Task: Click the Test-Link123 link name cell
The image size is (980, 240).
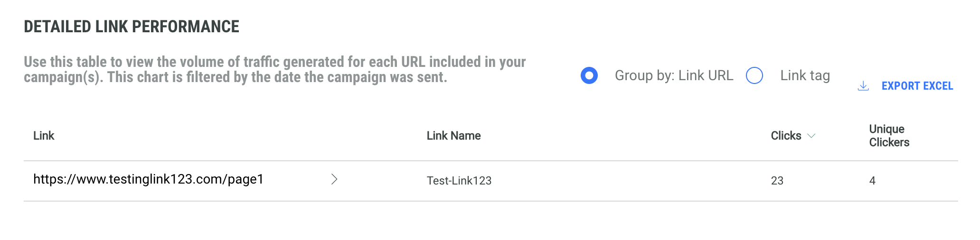Action: [x=459, y=181]
